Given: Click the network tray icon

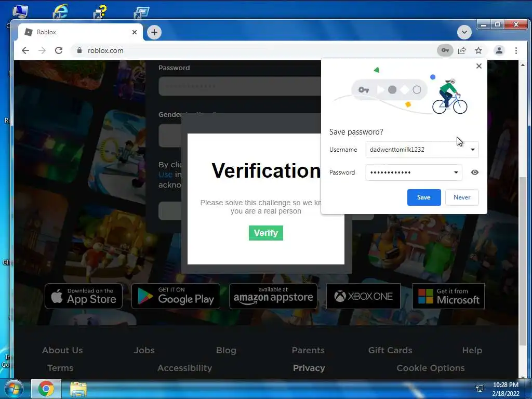Looking at the screenshot, I should pos(480,389).
